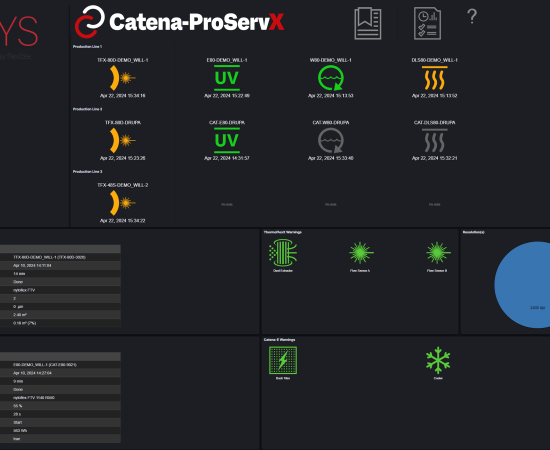Click the Catena-ProServX logo

179,22
